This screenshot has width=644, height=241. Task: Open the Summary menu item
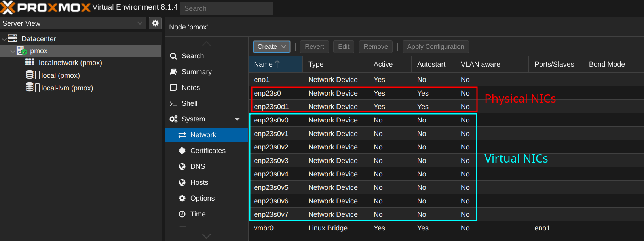(206, 72)
